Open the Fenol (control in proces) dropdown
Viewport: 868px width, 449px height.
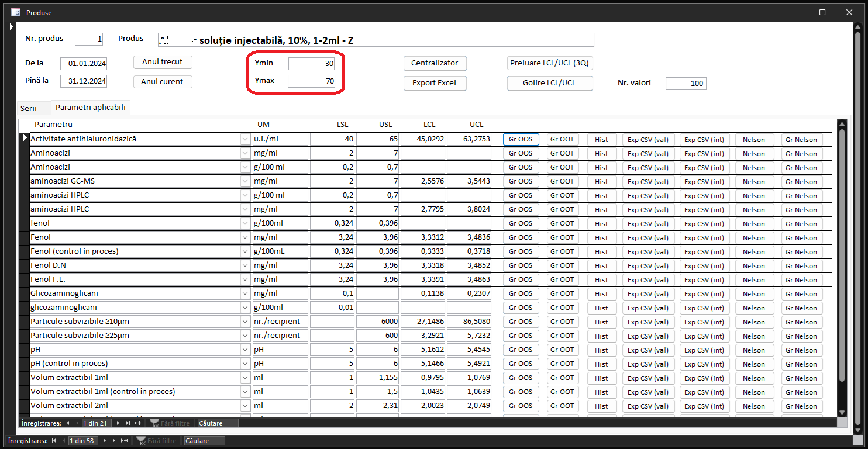coord(244,251)
